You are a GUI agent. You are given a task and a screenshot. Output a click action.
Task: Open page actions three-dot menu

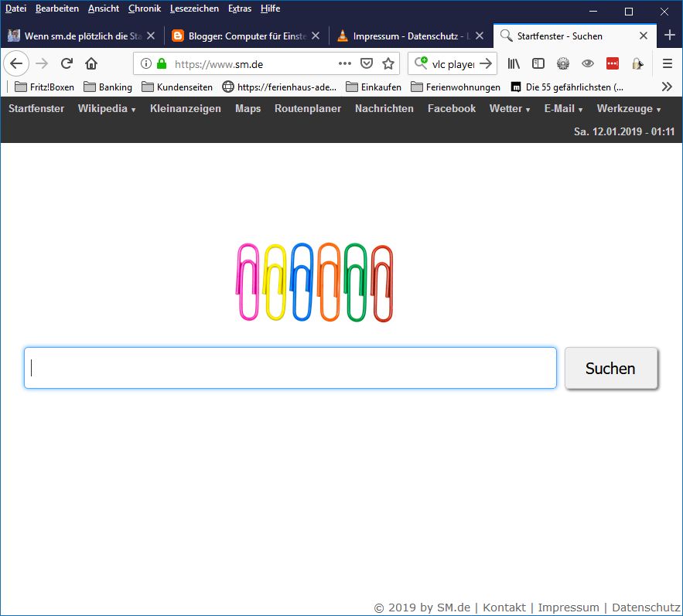[344, 63]
